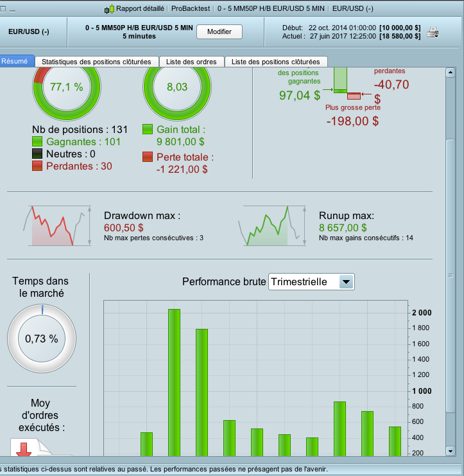Click the green Gagnantes legend square
Image resolution: width=464 pixels, height=476 pixels.
point(37,141)
